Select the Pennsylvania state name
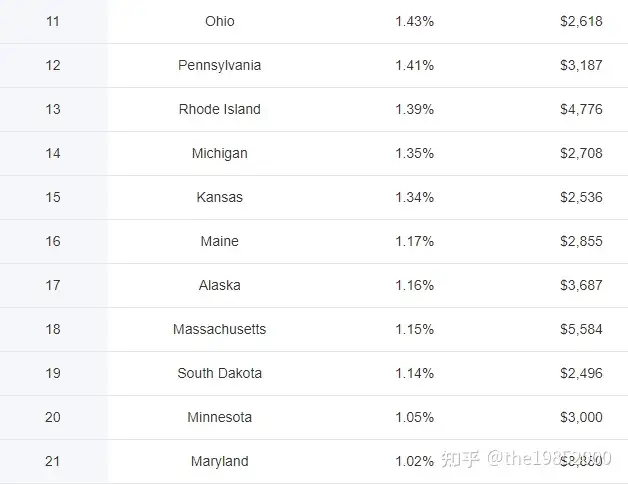Image resolution: width=628 pixels, height=484 pixels. click(x=220, y=65)
